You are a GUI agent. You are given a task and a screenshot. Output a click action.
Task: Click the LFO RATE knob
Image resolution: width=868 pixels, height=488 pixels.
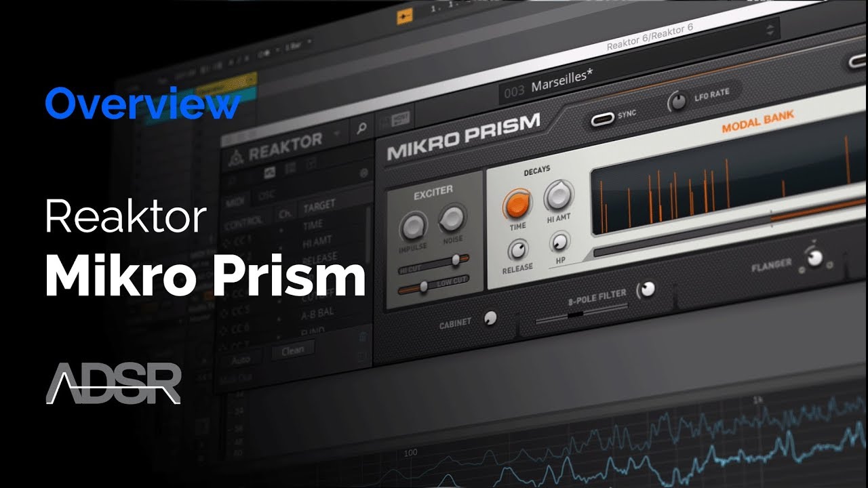point(677,102)
